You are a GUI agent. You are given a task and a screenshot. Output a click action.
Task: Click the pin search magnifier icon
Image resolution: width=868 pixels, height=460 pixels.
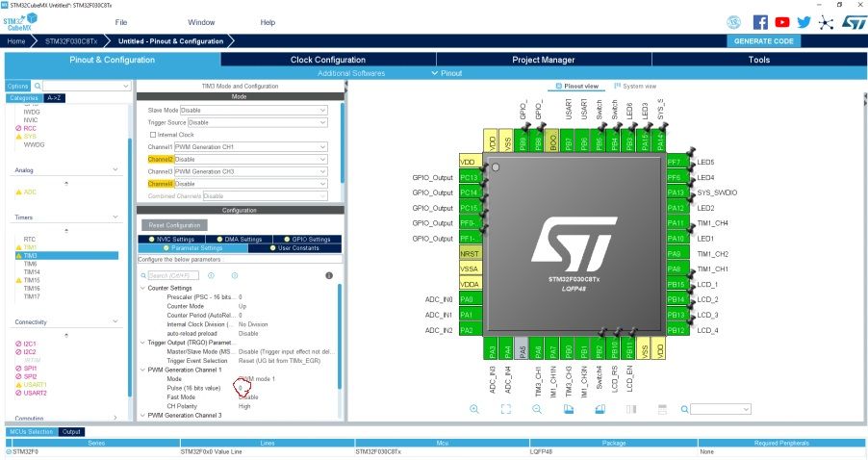pyautogui.click(x=685, y=409)
